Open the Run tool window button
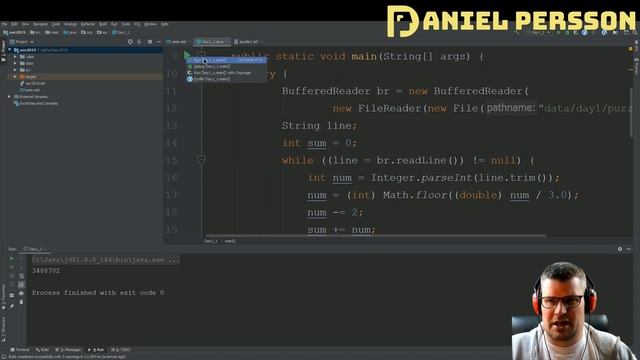 click(x=96, y=350)
